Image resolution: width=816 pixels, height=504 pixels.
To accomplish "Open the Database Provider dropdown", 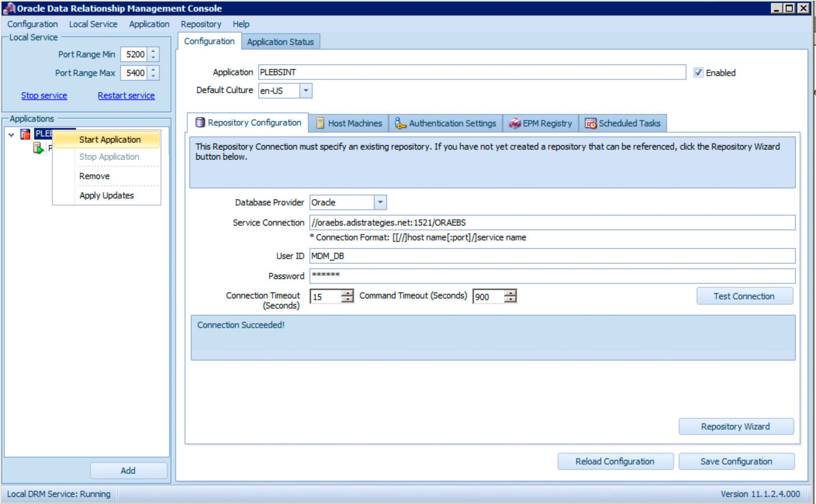I will point(380,203).
